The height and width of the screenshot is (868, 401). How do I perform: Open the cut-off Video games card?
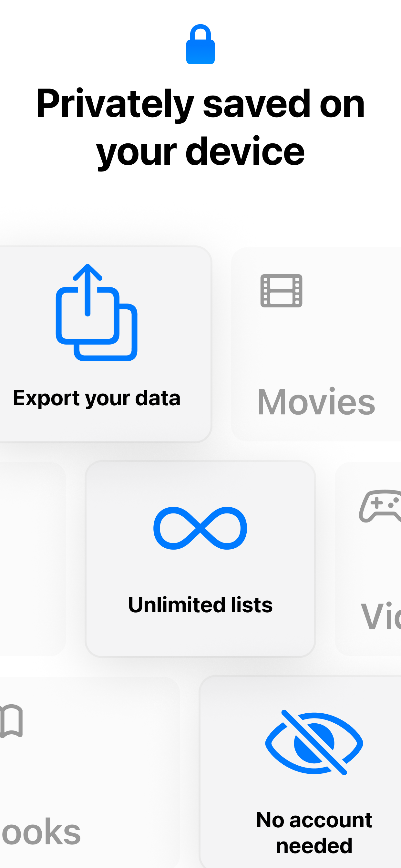[368, 559]
